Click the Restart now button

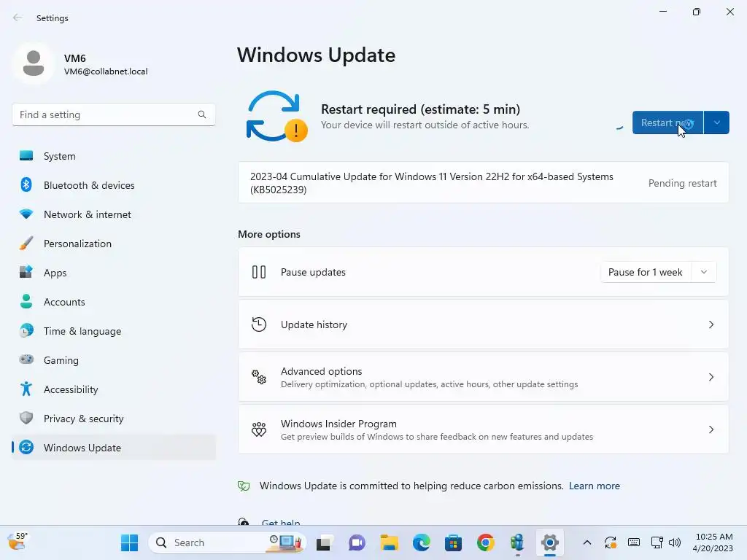pyautogui.click(x=667, y=122)
